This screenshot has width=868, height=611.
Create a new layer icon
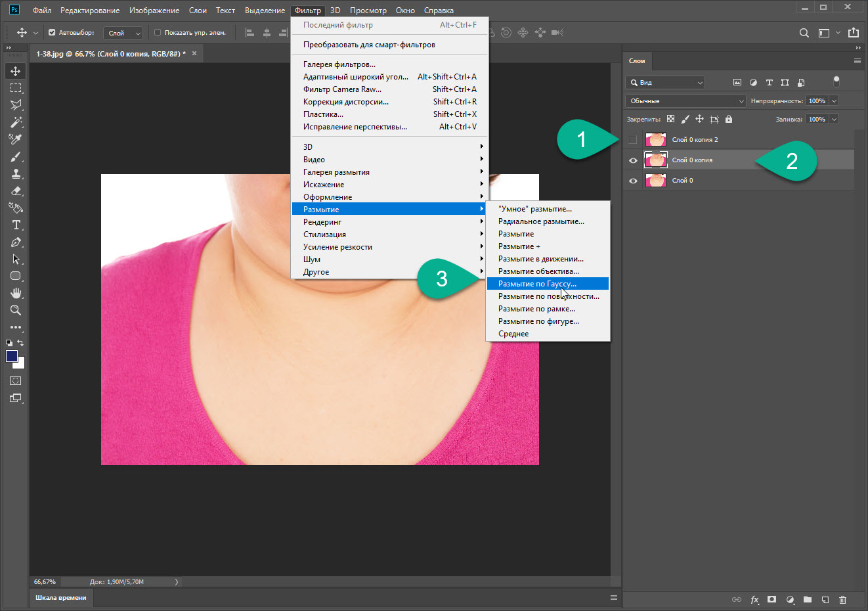tap(825, 600)
